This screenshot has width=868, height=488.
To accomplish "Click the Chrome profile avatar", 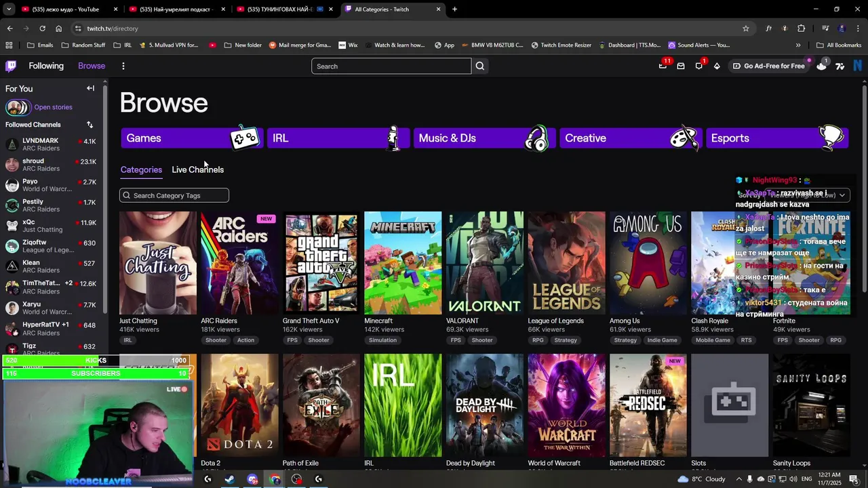I will 842,28.
